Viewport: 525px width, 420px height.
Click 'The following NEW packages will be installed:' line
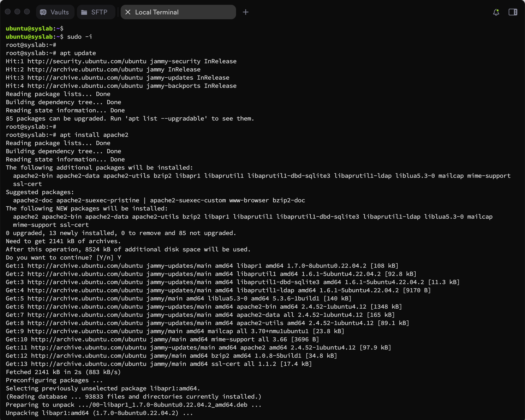point(87,209)
